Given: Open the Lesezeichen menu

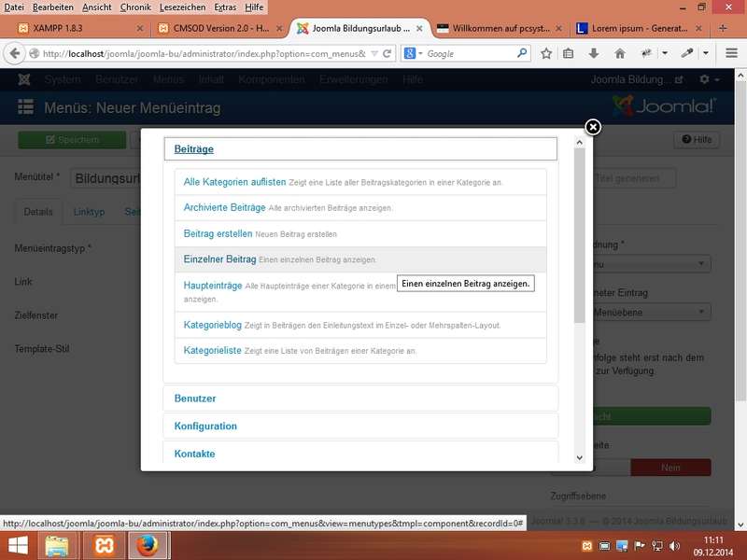Looking at the screenshot, I should pyautogui.click(x=182, y=7).
